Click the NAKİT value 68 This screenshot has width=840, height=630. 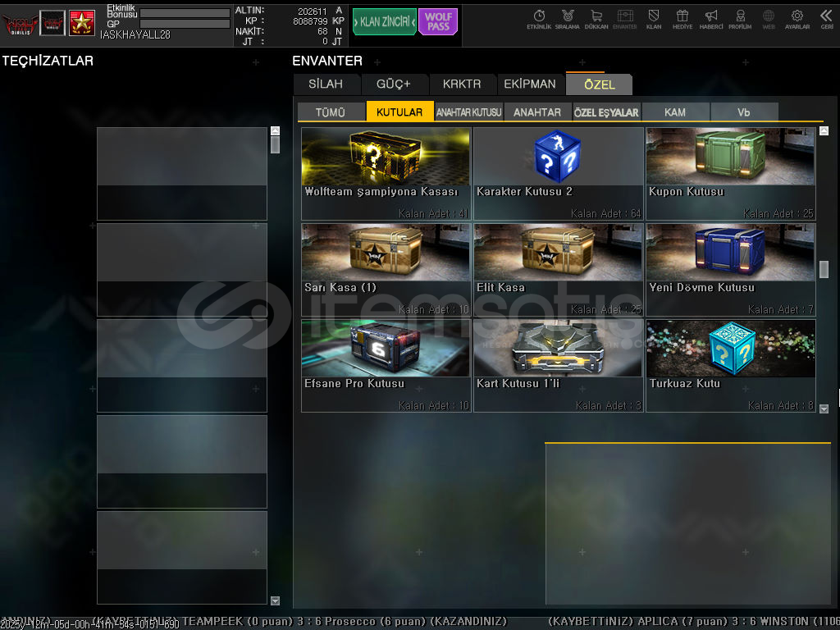coord(322,32)
